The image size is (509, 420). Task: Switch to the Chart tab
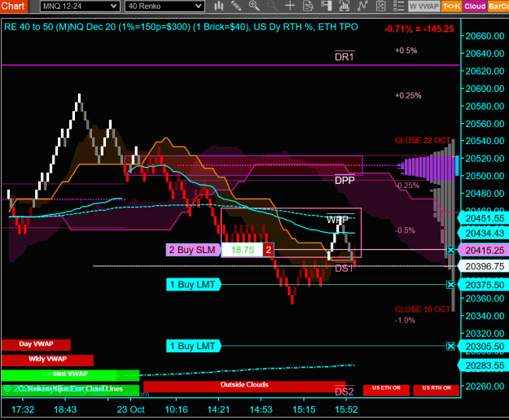pyautogui.click(x=13, y=6)
